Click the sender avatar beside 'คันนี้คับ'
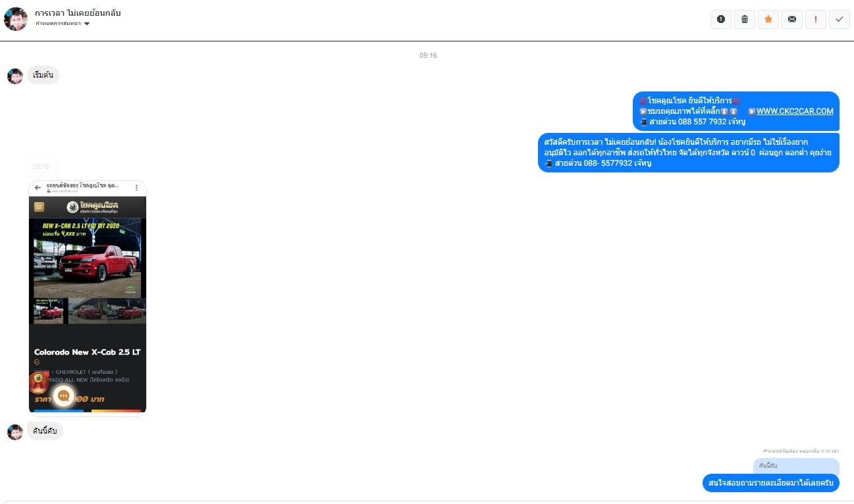This screenshot has height=504, width=854. click(x=15, y=432)
